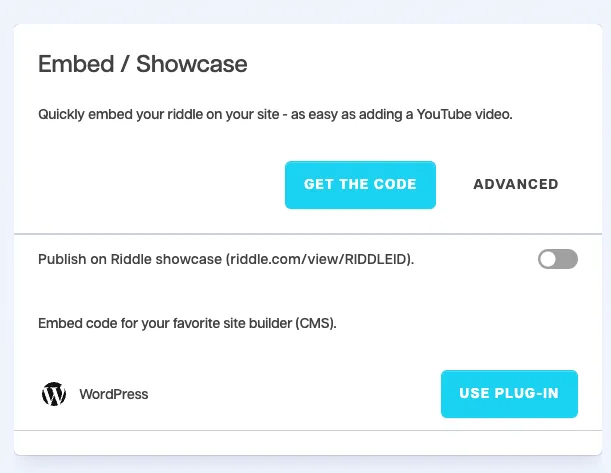The width and height of the screenshot is (611, 473).
Task: Click the word Showcase in the heading
Action: click(191, 65)
